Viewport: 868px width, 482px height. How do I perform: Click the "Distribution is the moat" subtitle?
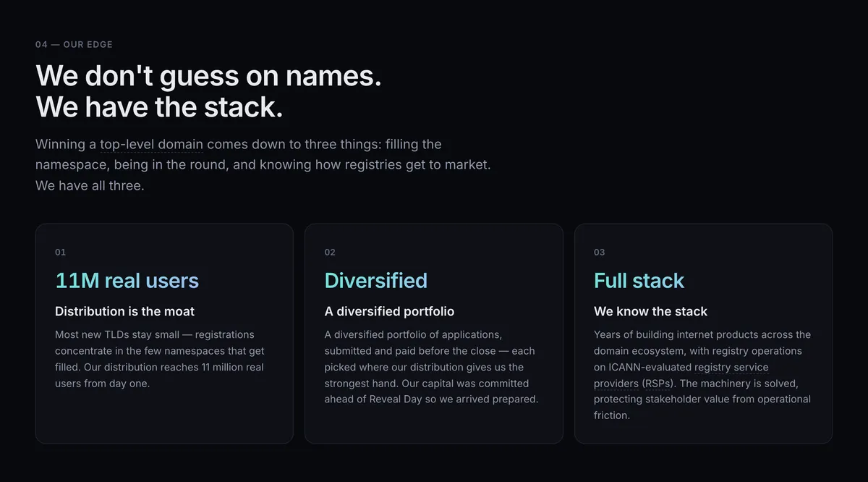click(124, 311)
